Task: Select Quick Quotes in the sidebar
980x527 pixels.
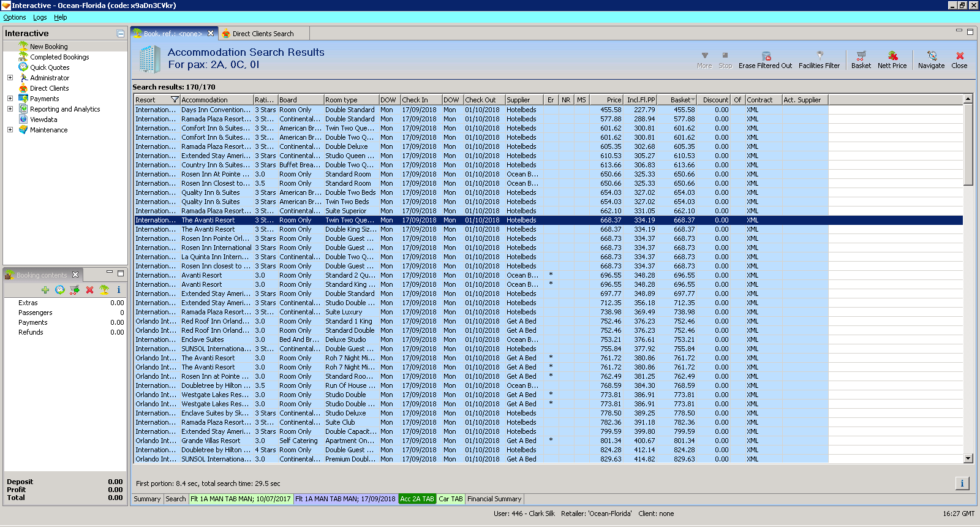Action: [50, 67]
